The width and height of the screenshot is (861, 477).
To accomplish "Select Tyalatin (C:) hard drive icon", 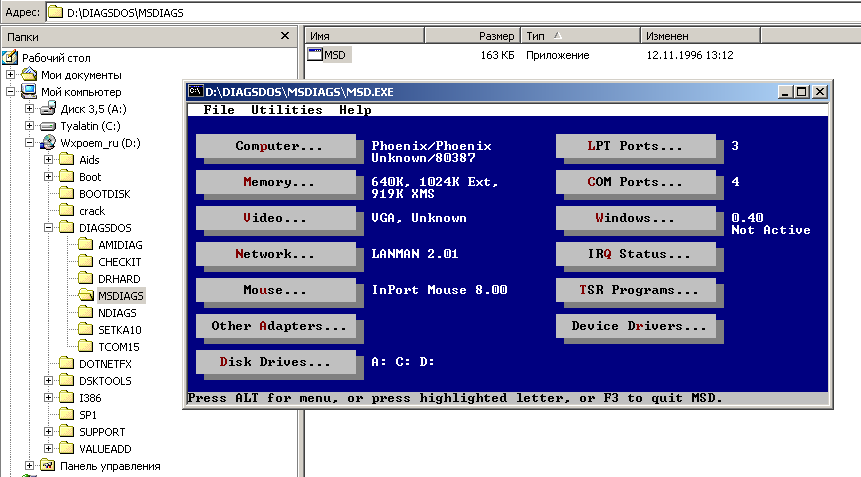I will coord(48,126).
